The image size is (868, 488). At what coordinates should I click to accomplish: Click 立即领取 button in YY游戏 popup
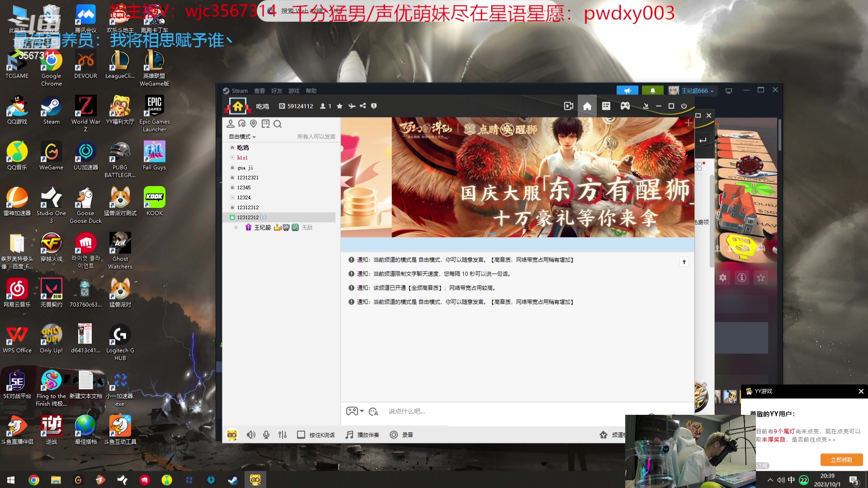point(841,460)
